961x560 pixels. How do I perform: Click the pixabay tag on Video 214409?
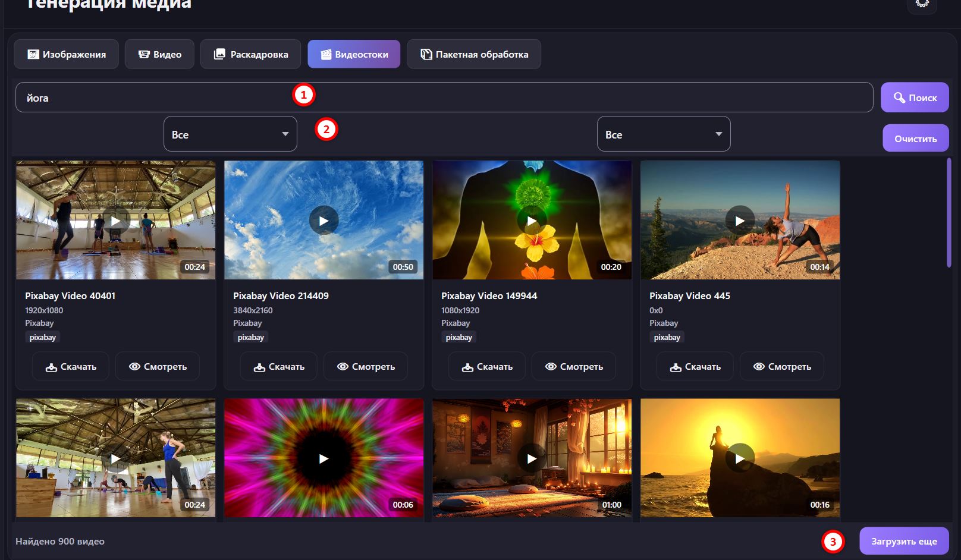[251, 337]
